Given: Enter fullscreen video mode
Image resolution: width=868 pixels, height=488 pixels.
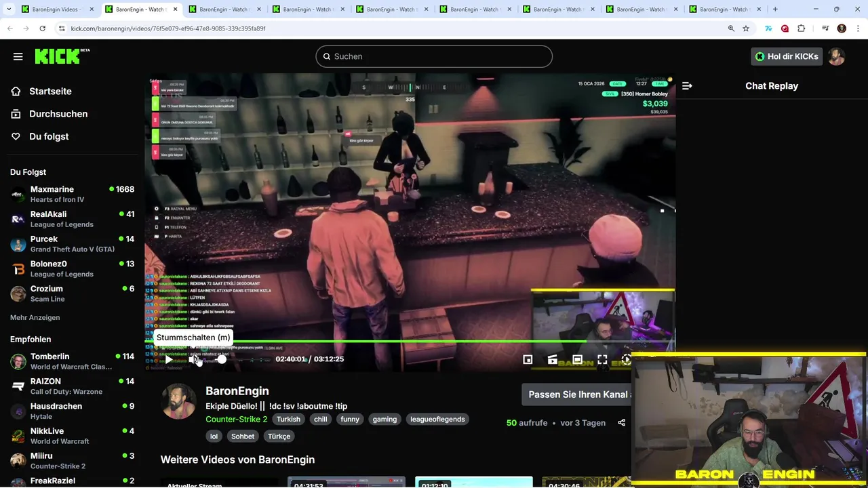Looking at the screenshot, I should 602,359.
